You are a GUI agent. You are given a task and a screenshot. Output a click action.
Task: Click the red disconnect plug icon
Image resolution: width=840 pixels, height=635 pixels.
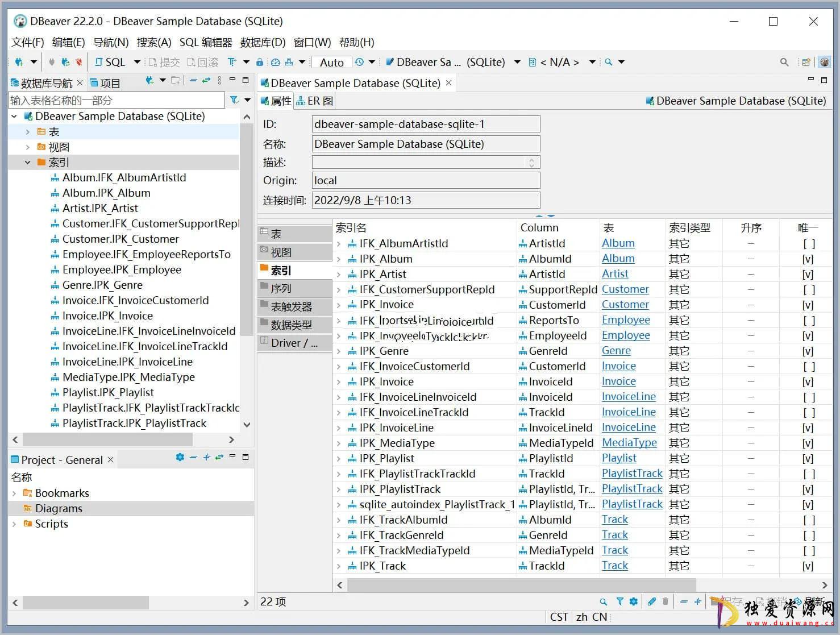pyautogui.click(x=78, y=62)
